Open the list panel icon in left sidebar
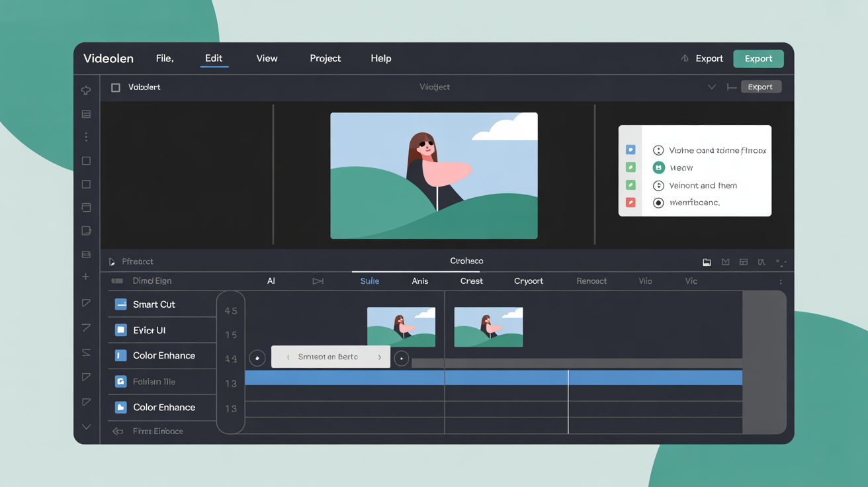The image size is (868, 487). tap(86, 114)
